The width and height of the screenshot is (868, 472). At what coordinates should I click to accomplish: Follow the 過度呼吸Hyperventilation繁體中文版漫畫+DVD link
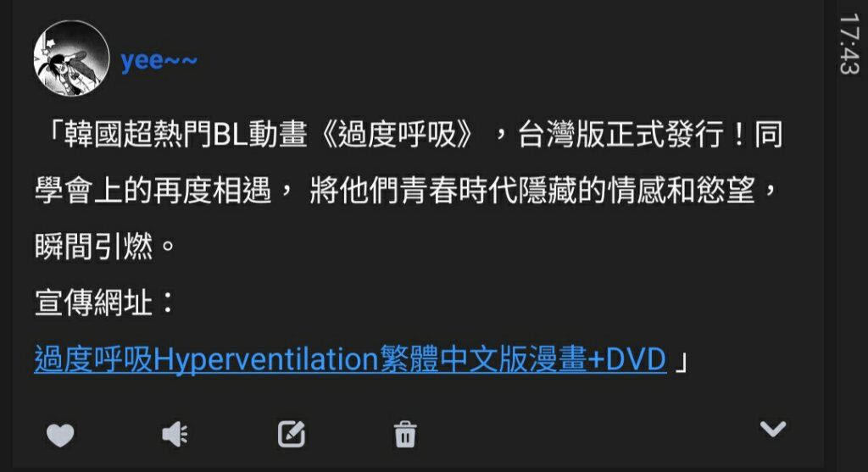point(350,359)
